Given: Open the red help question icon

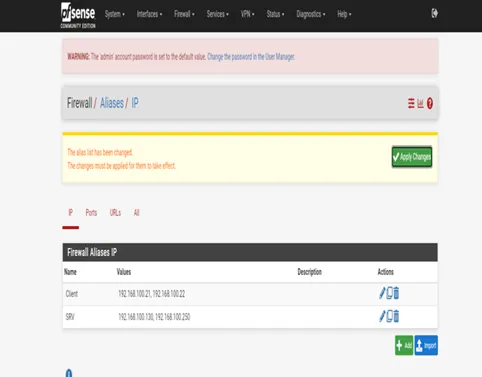Looking at the screenshot, I should 430,103.
